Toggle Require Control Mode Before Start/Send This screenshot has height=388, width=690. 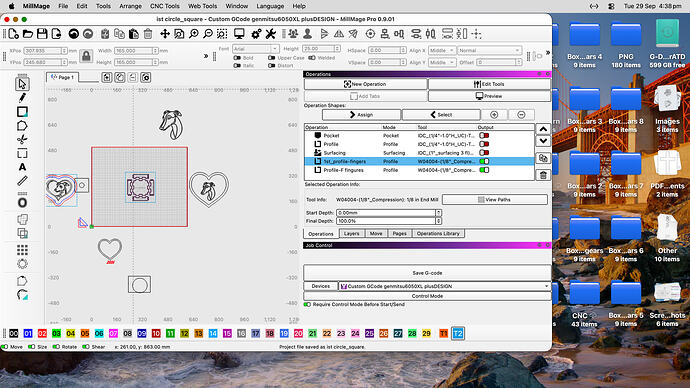[x=307, y=304]
